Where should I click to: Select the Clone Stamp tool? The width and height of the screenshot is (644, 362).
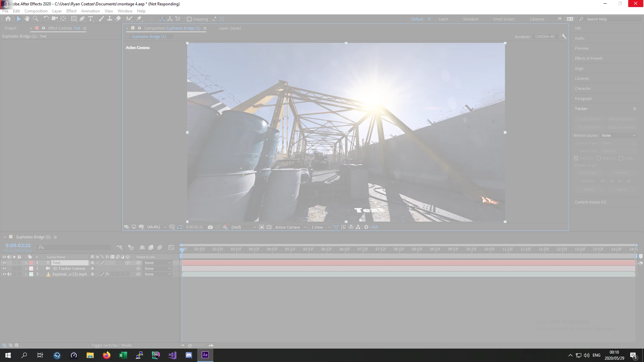pyautogui.click(x=109, y=19)
